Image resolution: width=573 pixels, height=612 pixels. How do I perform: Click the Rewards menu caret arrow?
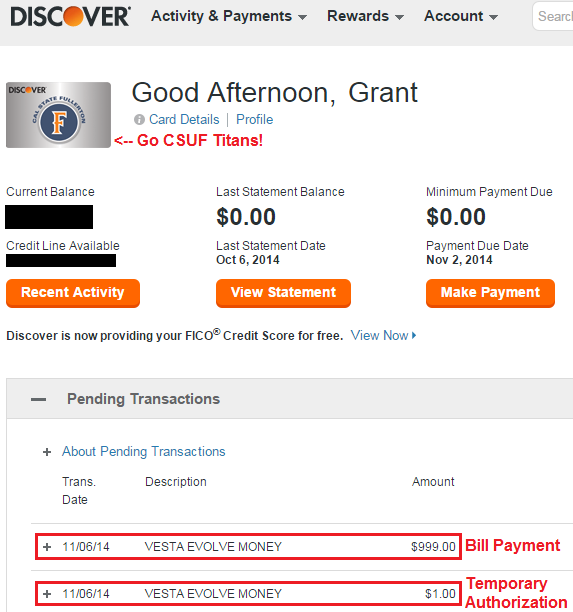click(x=399, y=17)
